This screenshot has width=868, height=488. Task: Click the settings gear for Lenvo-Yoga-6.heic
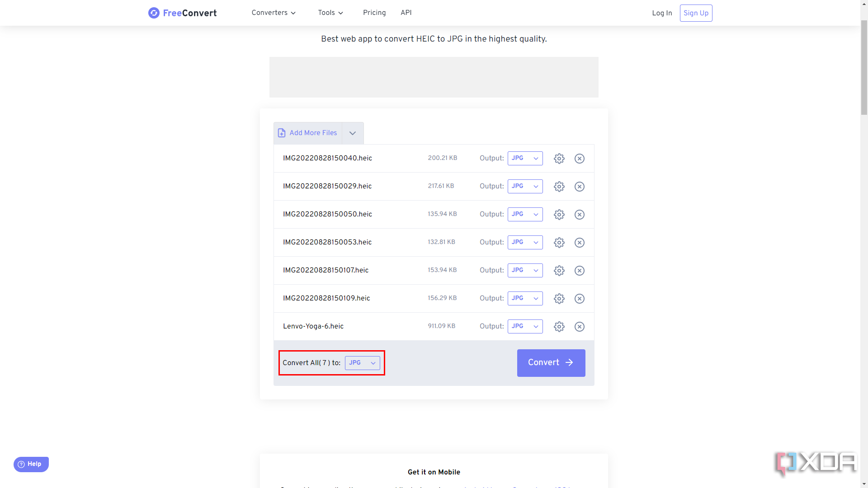point(559,327)
